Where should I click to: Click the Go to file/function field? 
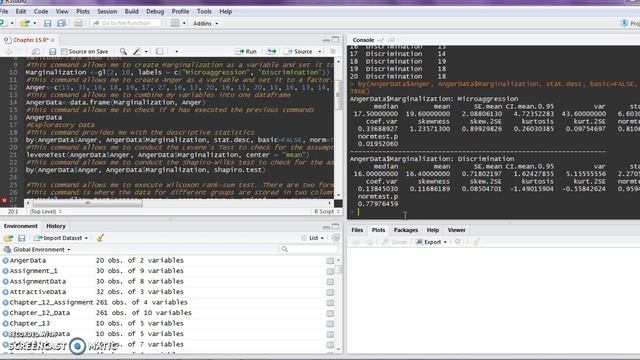tap(126, 23)
